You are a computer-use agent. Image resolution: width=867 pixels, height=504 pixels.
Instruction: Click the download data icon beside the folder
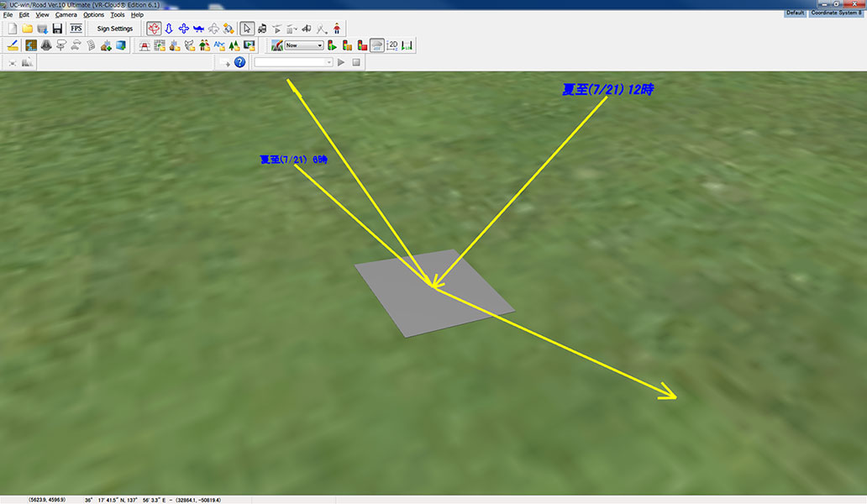coord(42,29)
